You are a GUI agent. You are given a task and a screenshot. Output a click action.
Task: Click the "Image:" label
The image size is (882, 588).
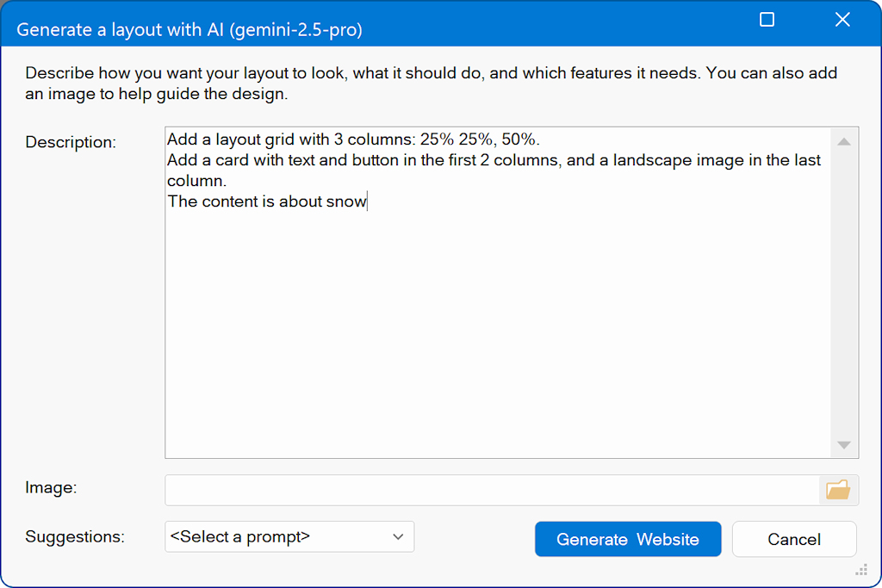coord(51,487)
